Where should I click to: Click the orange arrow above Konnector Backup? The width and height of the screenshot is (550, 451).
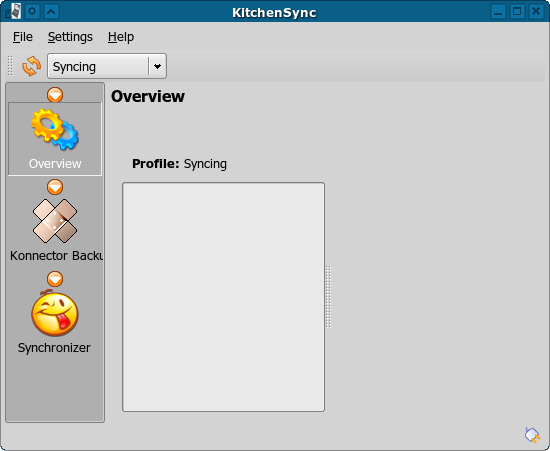click(55, 187)
